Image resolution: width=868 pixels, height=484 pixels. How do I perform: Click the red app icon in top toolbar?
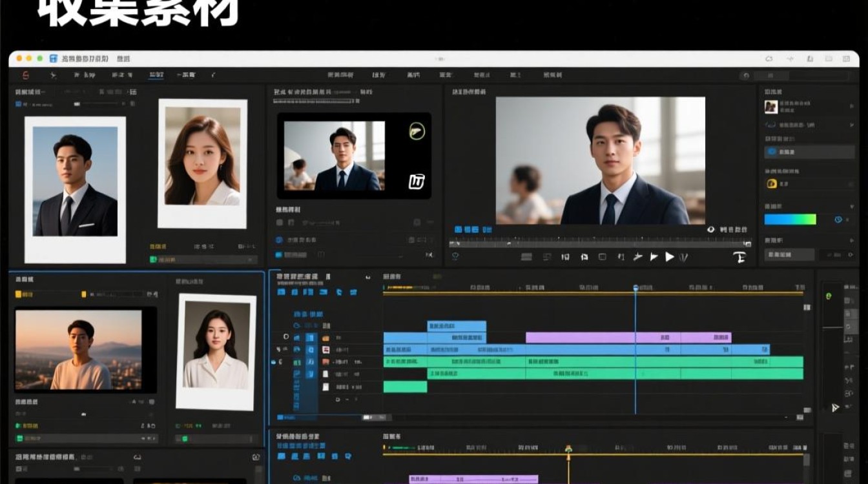coord(26,76)
